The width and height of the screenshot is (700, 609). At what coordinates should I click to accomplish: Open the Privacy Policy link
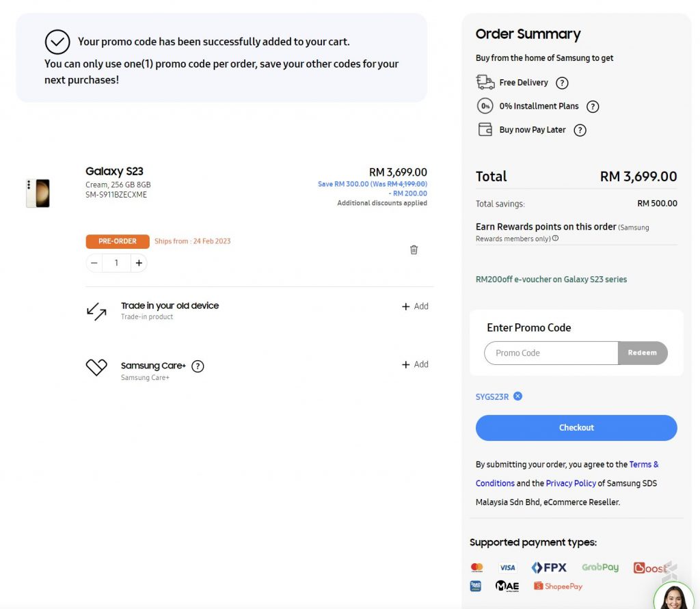tap(571, 483)
